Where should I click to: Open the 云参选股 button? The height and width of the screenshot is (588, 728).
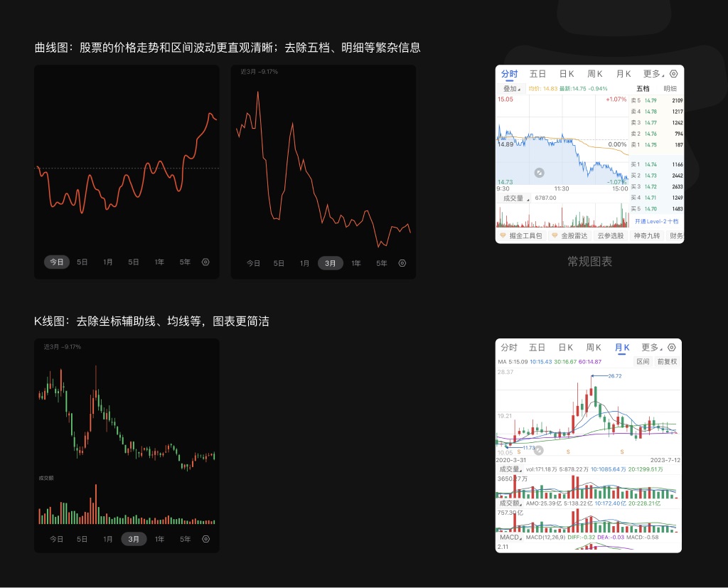coord(611,236)
